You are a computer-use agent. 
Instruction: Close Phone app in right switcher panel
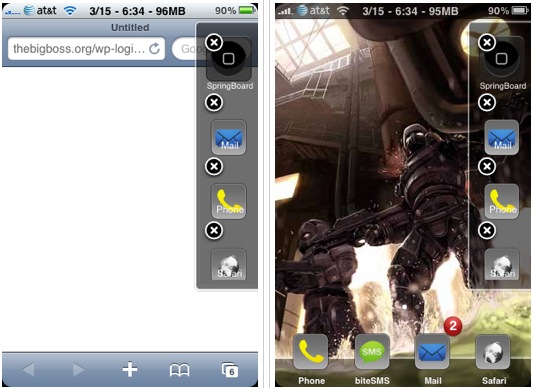[x=487, y=166]
